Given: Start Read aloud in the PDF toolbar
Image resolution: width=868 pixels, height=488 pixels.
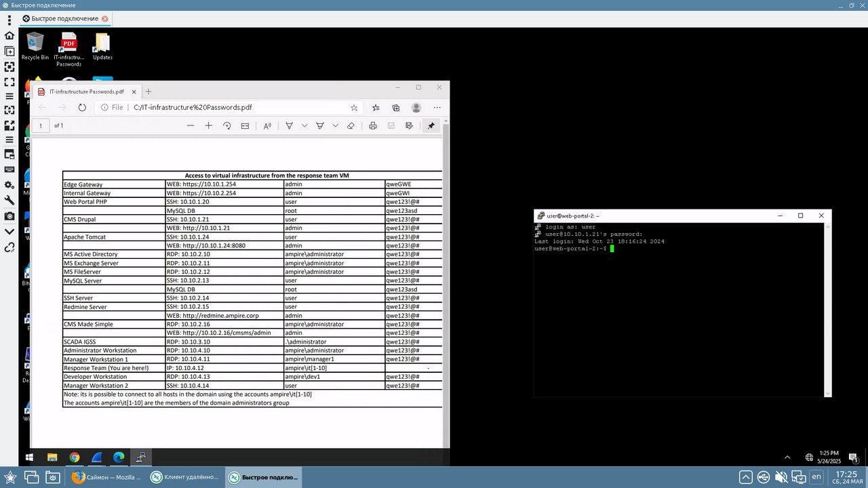Looking at the screenshot, I should click(267, 125).
